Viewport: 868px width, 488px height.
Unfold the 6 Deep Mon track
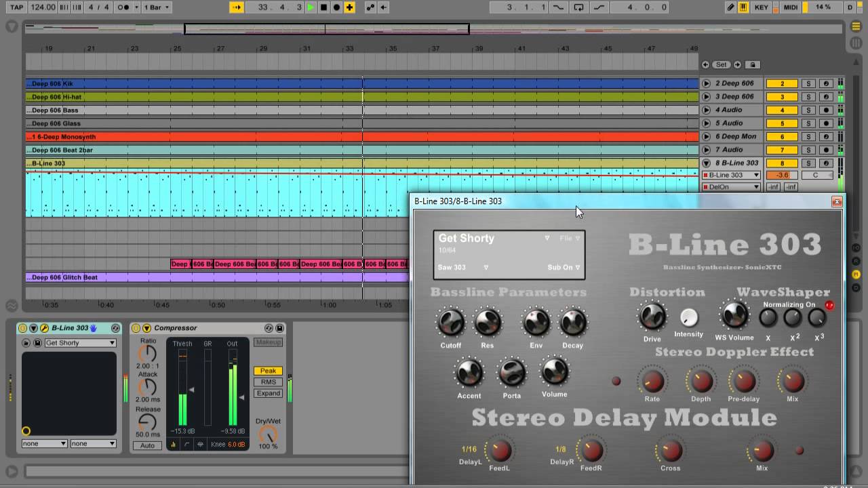pos(706,136)
